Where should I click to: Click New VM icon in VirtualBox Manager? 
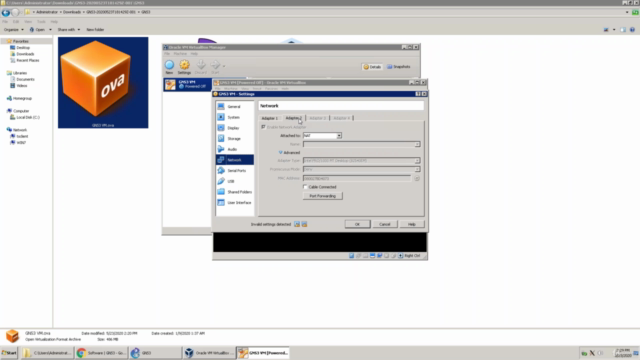tap(169, 64)
